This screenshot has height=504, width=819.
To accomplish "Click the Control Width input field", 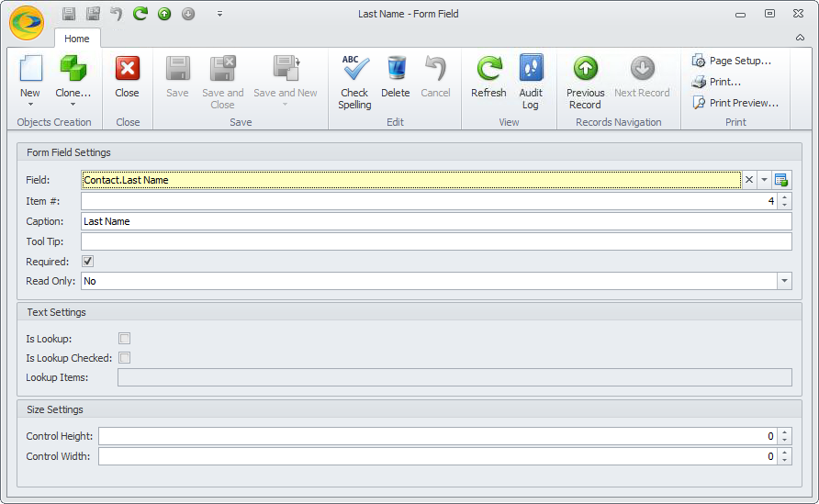I will pos(438,456).
